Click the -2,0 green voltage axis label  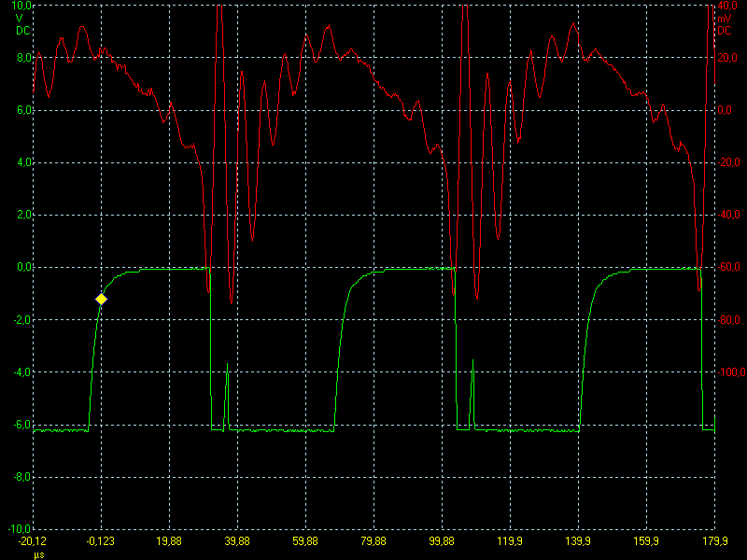point(21,319)
